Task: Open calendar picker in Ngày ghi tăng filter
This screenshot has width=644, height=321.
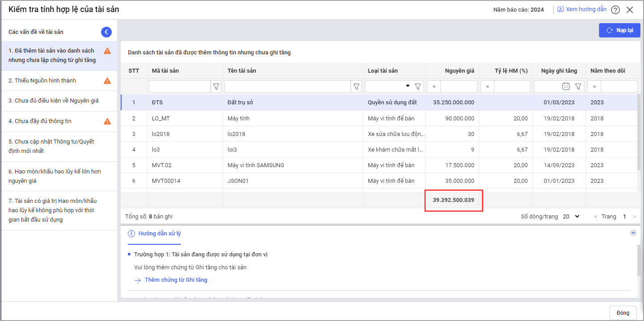Action: coord(566,86)
